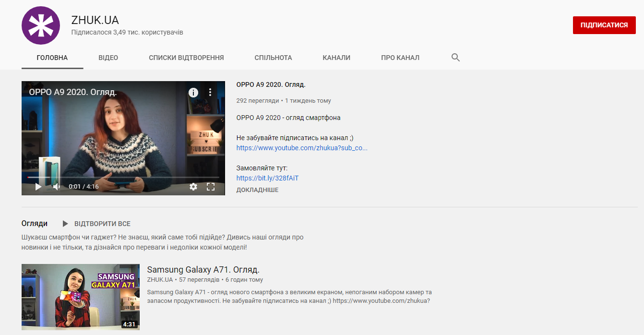Click the red Підписатися button
This screenshot has width=644, height=335.
(x=604, y=25)
